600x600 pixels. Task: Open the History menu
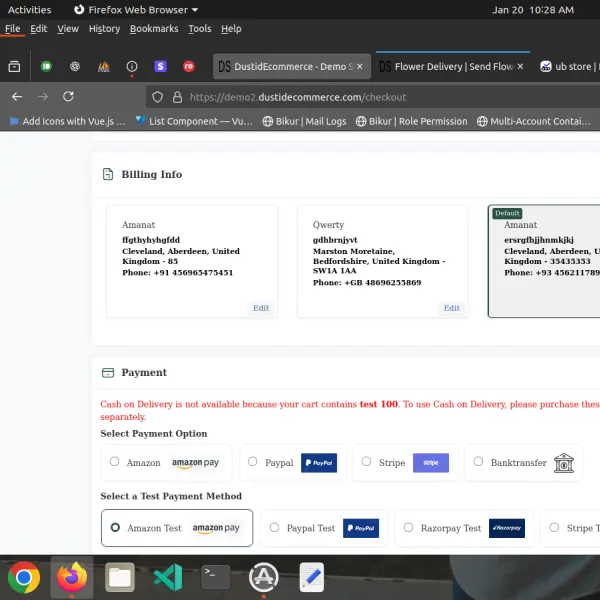(104, 29)
